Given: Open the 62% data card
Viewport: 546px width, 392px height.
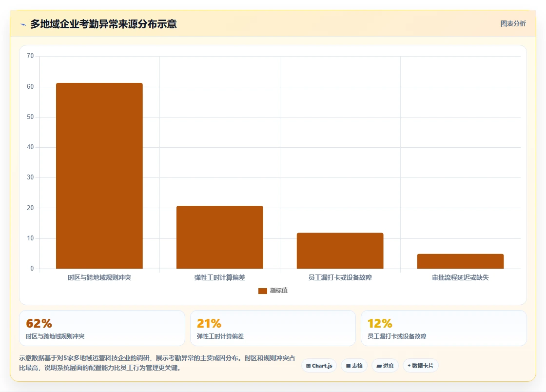Looking at the screenshot, I should click(x=102, y=328).
